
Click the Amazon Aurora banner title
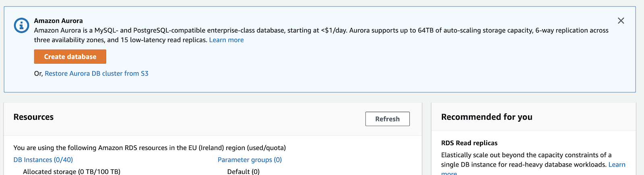[58, 21]
